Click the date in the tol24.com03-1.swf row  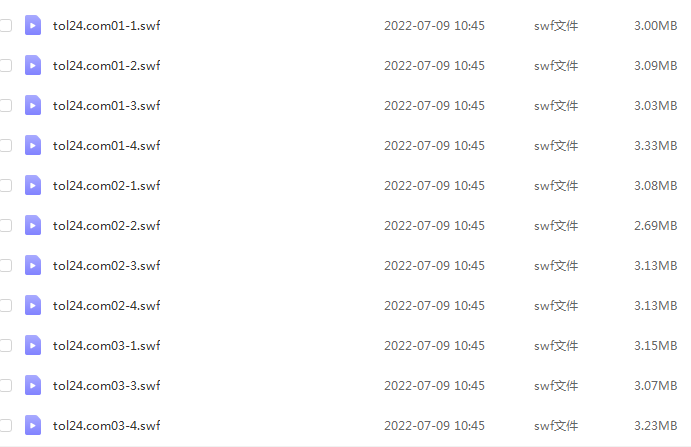(434, 346)
